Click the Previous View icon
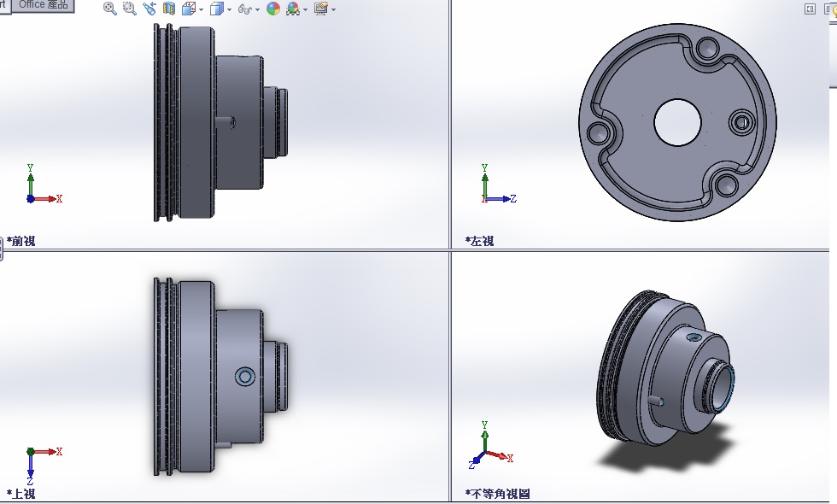This screenshot has width=837, height=504. 150,9
